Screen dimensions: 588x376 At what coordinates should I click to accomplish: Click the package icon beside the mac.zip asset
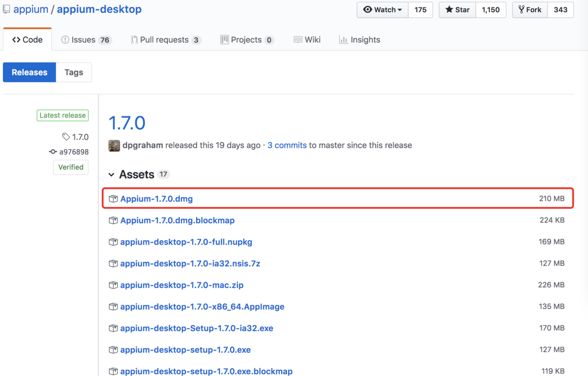(113, 285)
